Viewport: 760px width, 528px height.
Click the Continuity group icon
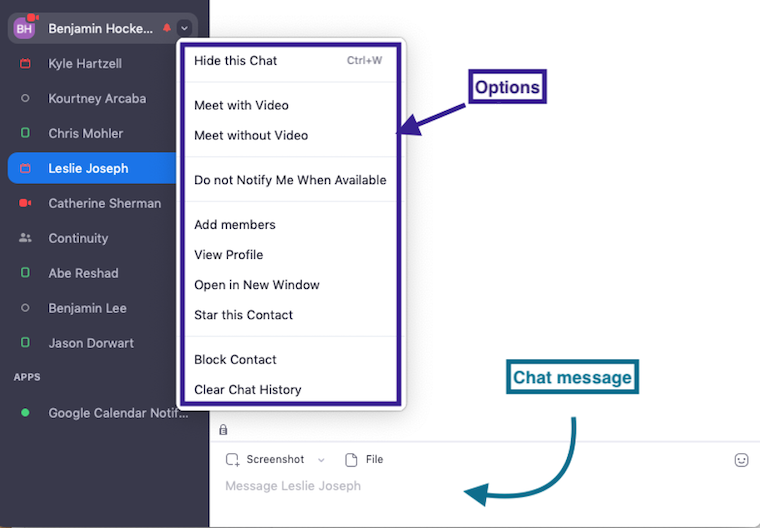(26, 238)
